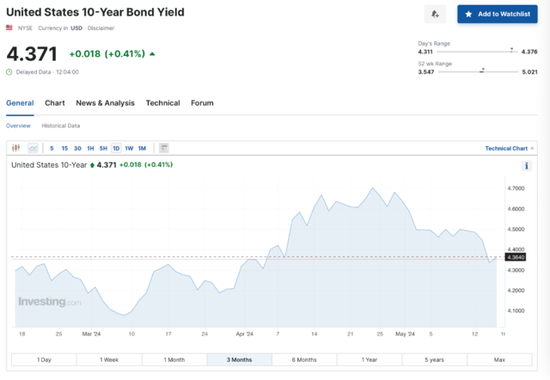Set the chart interval to 5H
This screenshot has height=380, width=550.
click(103, 148)
